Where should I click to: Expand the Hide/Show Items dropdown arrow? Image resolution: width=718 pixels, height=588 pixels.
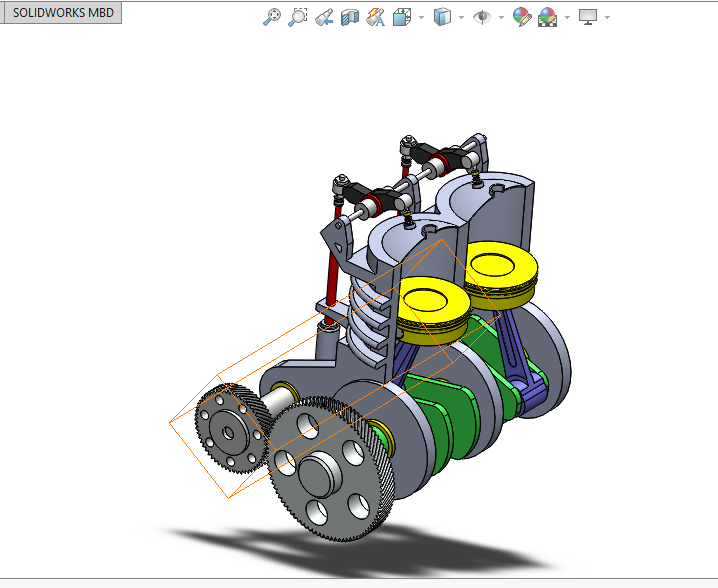pyautogui.click(x=500, y=18)
